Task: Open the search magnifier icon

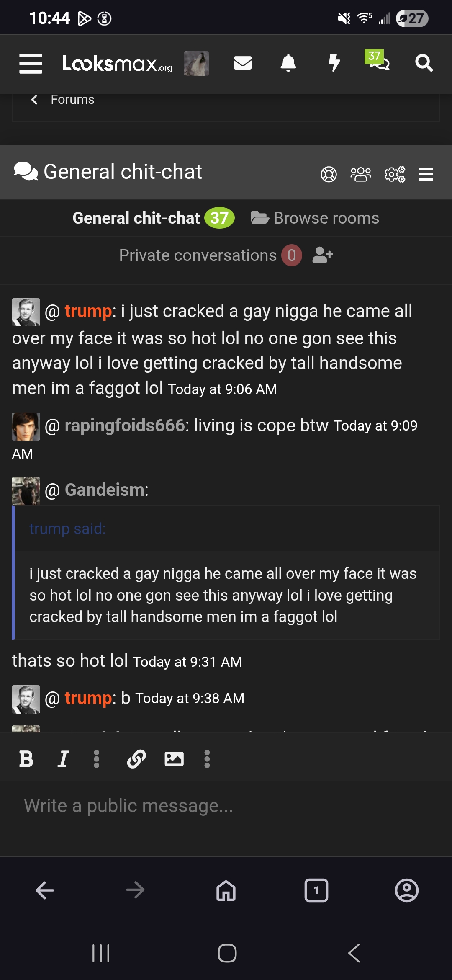Action: coord(424,63)
